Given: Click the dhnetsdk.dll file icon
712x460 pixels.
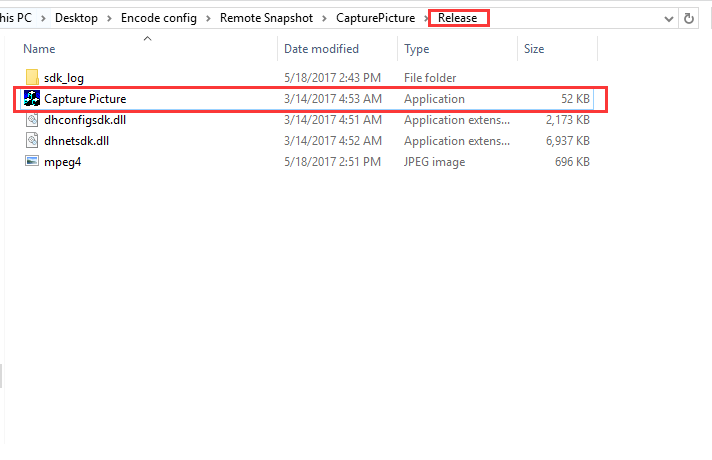Looking at the screenshot, I should pyautogui.click(x=31, y=141).
